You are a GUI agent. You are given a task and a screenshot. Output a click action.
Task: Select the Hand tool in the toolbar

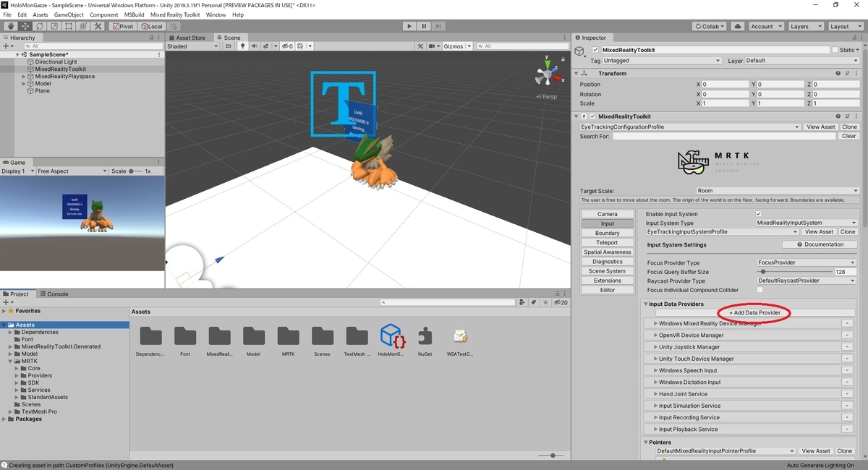point(11,26)
